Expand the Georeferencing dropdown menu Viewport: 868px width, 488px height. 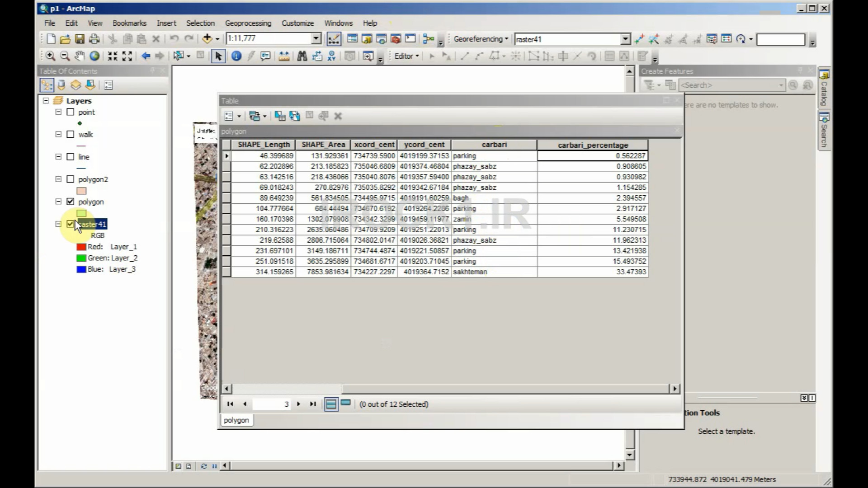481,39
